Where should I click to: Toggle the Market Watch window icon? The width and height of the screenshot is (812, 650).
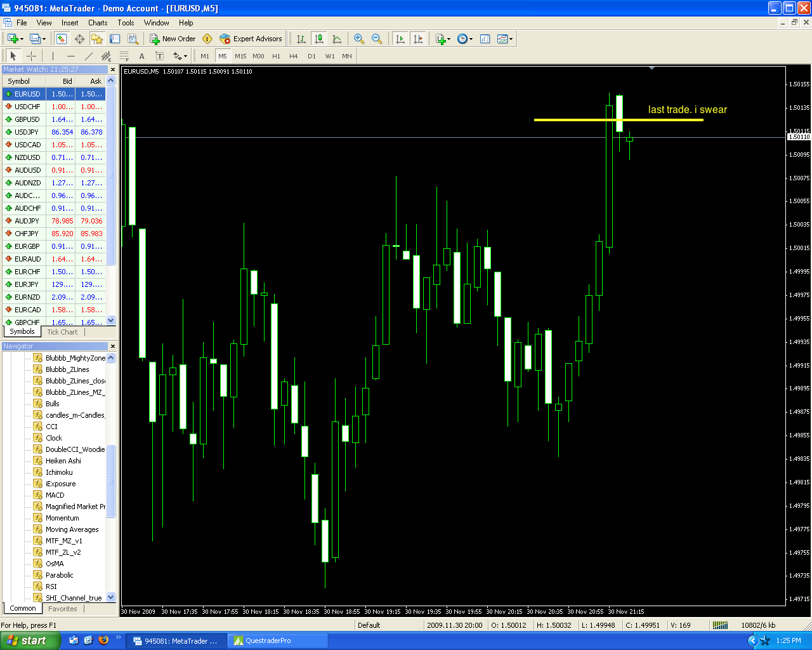[61, 39]
